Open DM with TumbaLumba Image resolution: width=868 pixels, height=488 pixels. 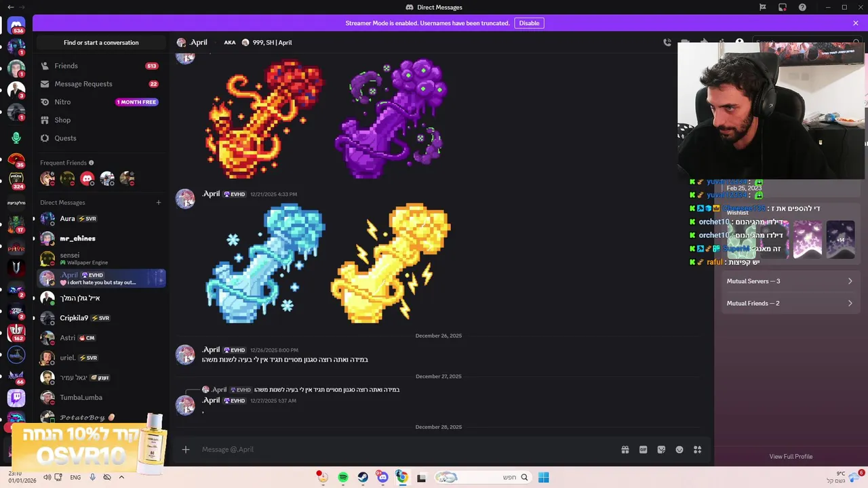[100, 398]
